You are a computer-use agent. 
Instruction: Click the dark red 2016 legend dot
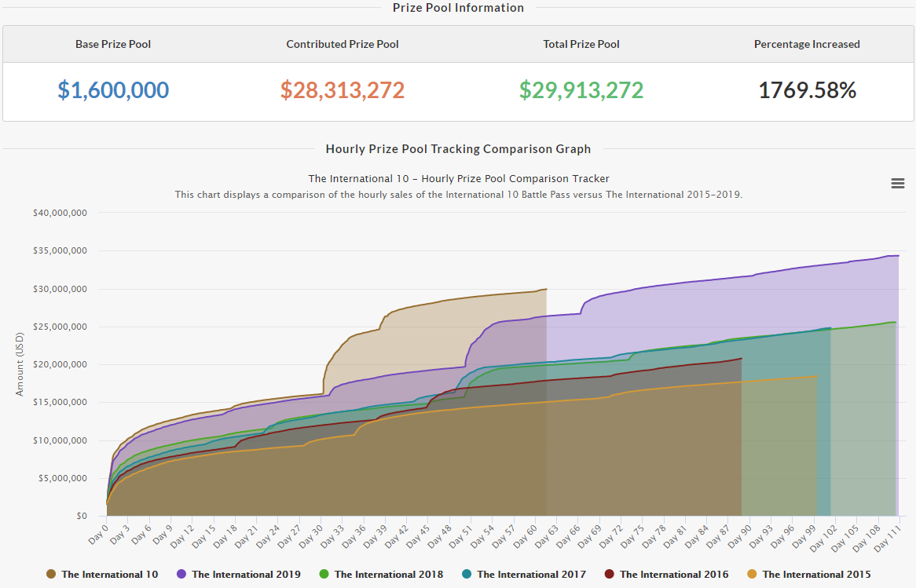pos(609,574)
